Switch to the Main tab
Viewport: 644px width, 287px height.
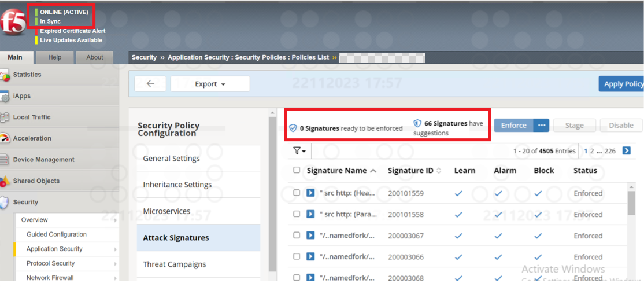(15, 57)
